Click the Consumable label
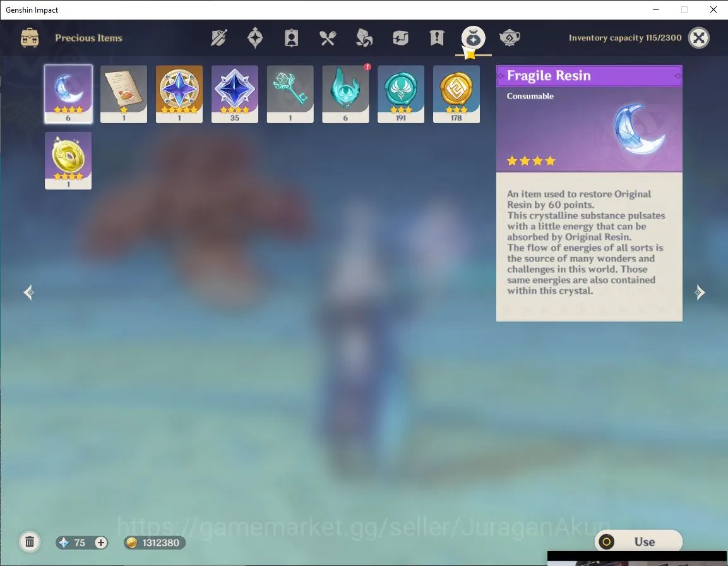Screen dimensions: 728x566 tap(530, 96)
